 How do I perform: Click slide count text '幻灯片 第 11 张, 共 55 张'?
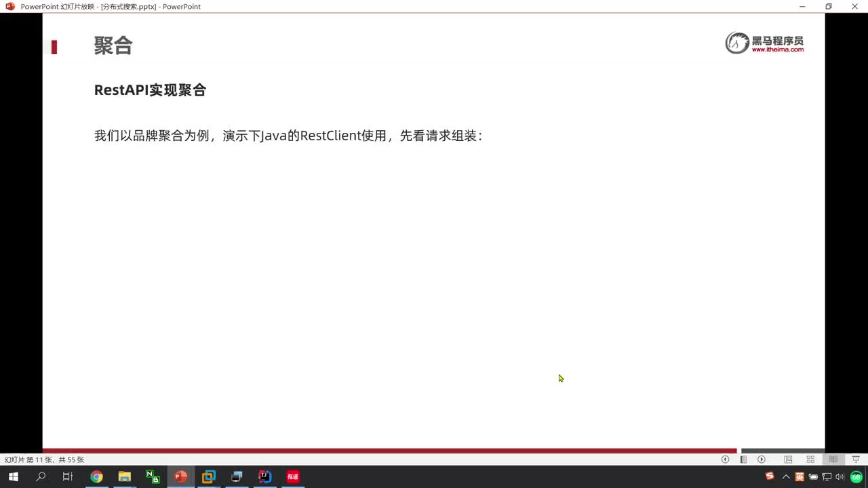click(45, 460)
